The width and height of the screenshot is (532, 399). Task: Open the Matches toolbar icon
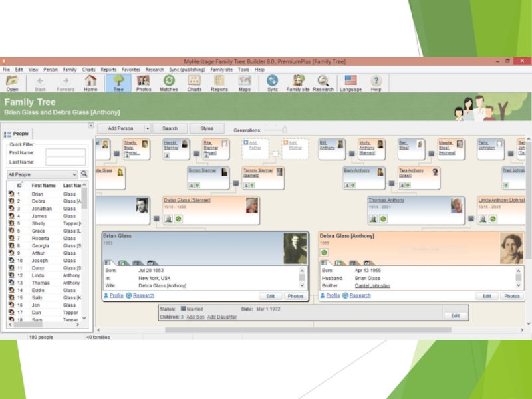click(169, 84)
